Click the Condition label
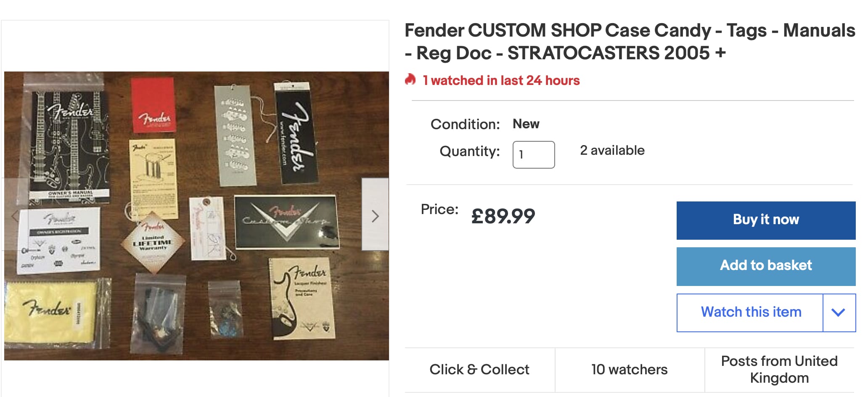Viewport: 868px width, 397px height. 465,124
